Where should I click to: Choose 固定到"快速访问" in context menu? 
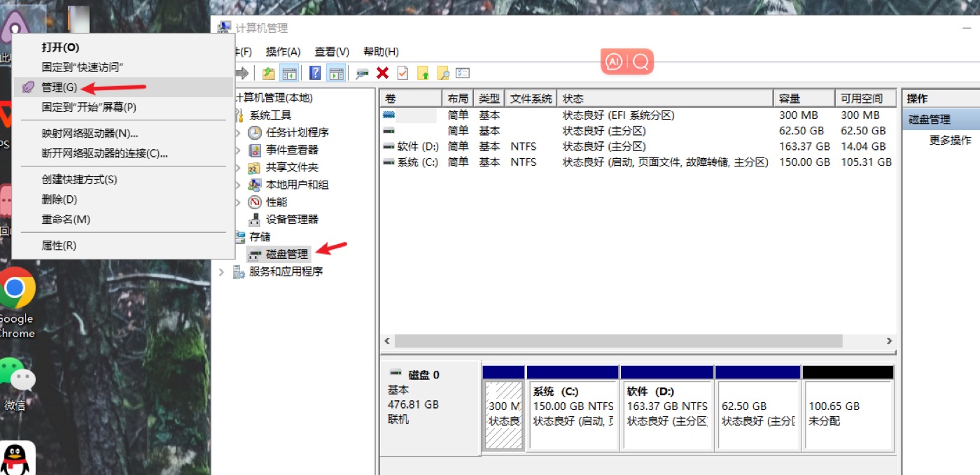click(122, 67)
